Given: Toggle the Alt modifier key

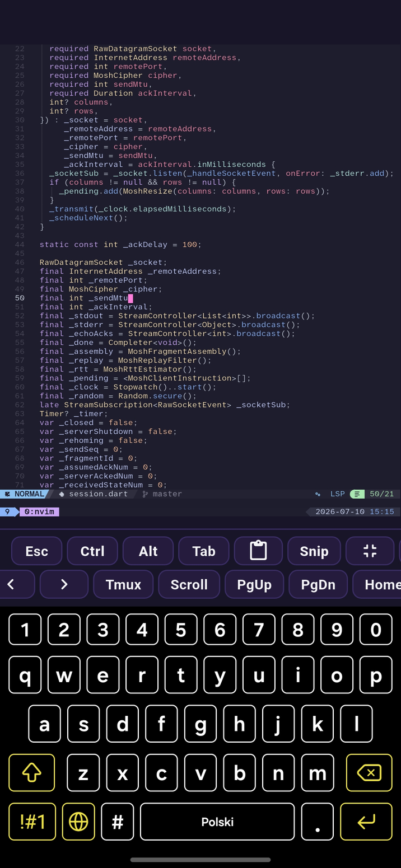Looking at the screenshot, I should pyautogui.click(x=148, y=551).
